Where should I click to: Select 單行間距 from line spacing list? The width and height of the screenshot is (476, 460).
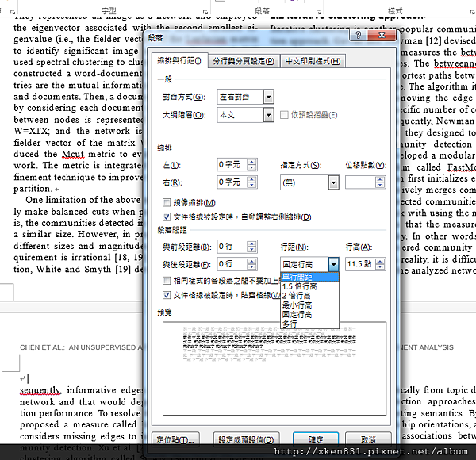[309, 277]
